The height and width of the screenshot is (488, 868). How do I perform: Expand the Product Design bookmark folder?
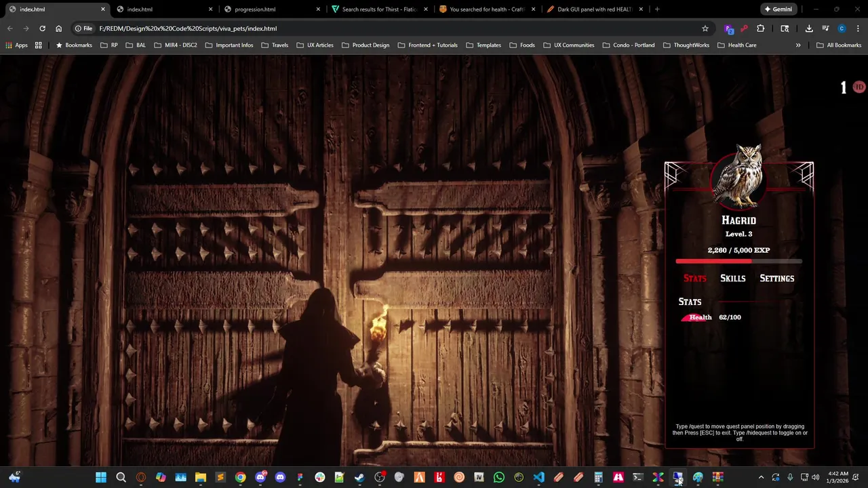click(366, 45)
